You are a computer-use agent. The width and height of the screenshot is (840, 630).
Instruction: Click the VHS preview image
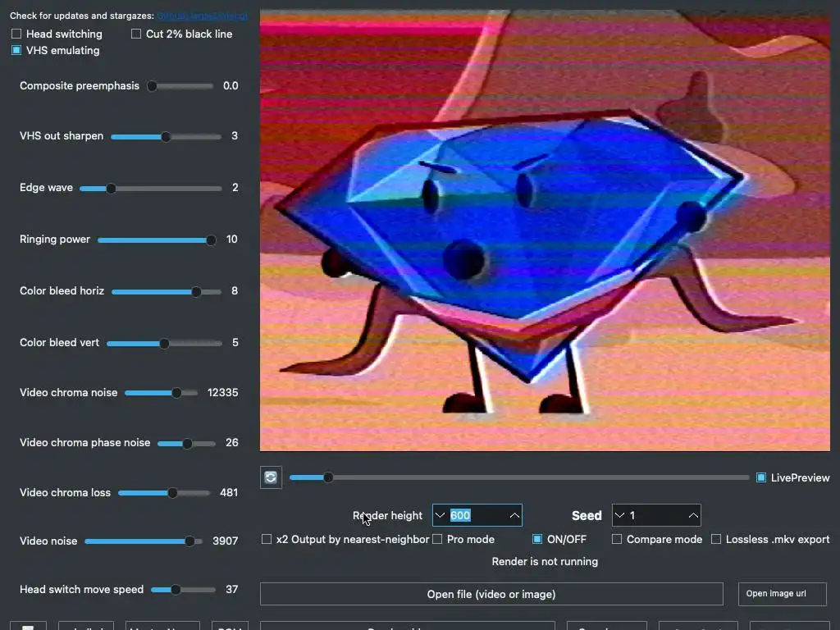545,231
